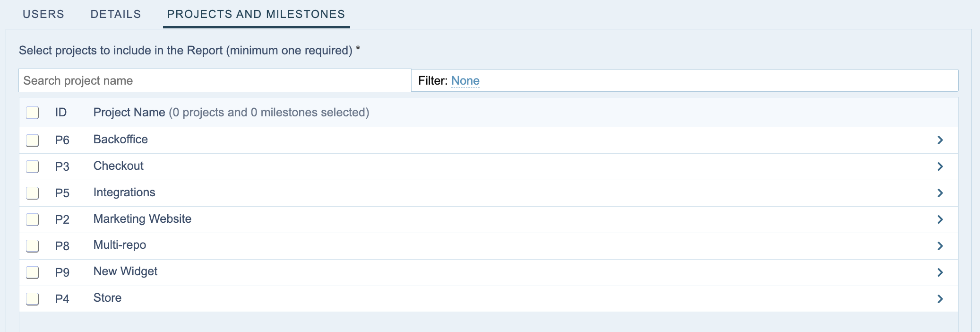Viewport: 980px width, 332px height.
Task: Open the Filter None link
Action: 465,81
